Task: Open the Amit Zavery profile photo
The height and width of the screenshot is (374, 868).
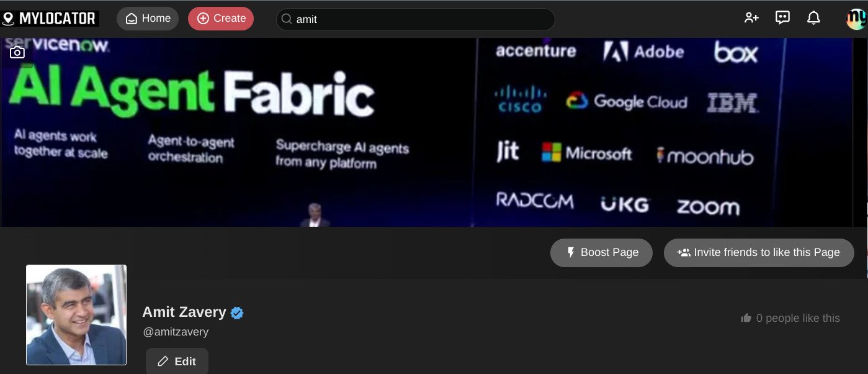Action: (76, 315)
